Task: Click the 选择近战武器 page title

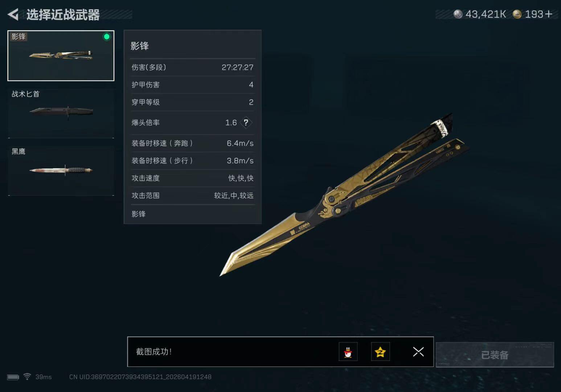Action: [x=63, y=15]
